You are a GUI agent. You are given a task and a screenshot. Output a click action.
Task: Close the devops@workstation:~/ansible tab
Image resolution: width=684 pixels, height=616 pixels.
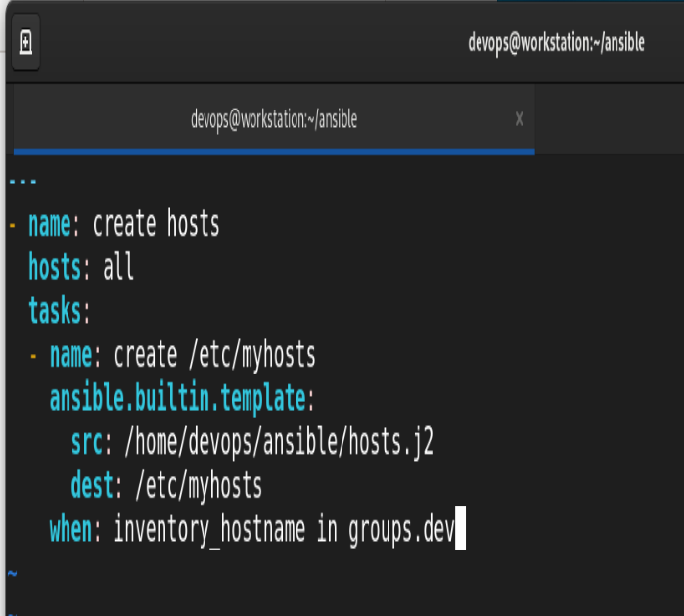pyautogui.click(x=519, y=119)
